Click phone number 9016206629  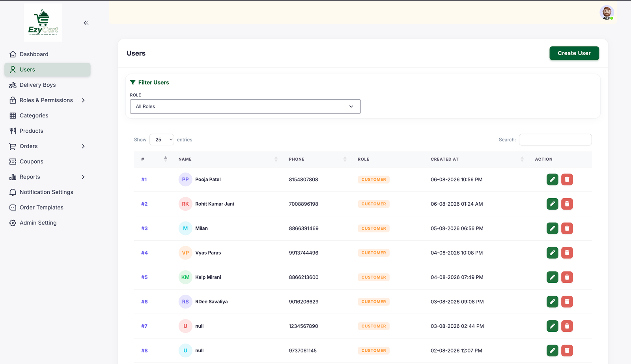click(x=304, y=302)
